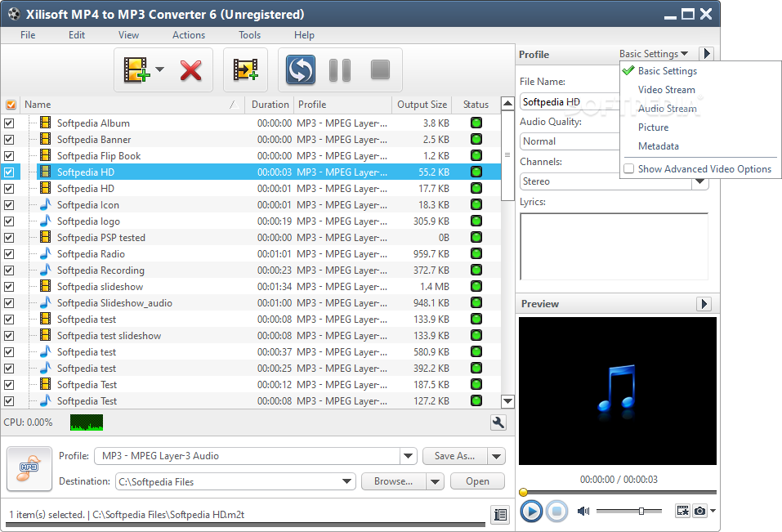The height and width of the screenshot is (532, 782).
Task: Open the Tools menu
Action: click(249, 35)
